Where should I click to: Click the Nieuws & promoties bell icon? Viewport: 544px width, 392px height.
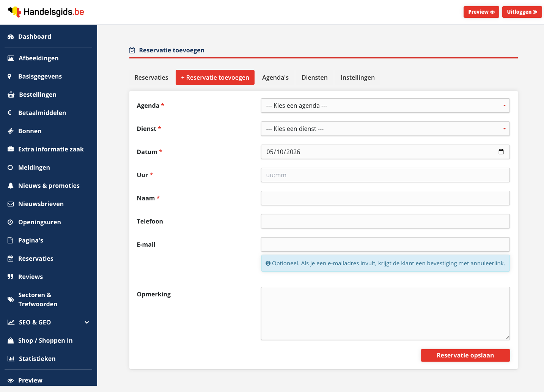point(11,186)
